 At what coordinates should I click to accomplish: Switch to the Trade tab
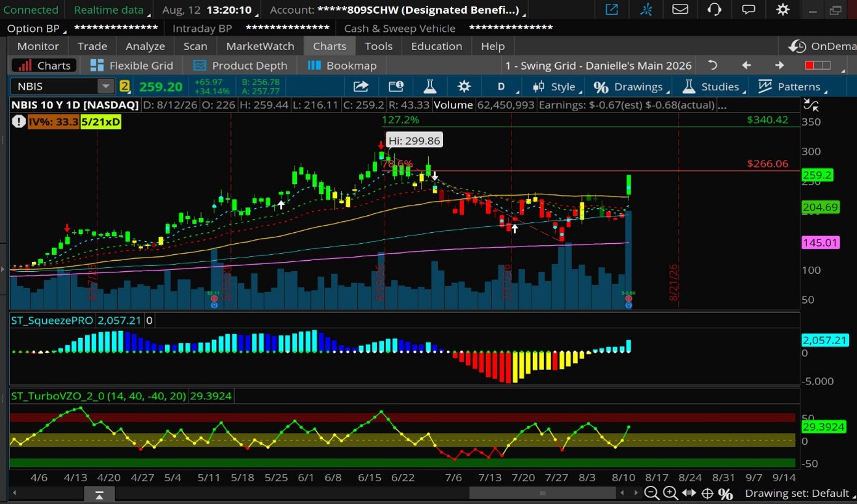click(92, 46)
